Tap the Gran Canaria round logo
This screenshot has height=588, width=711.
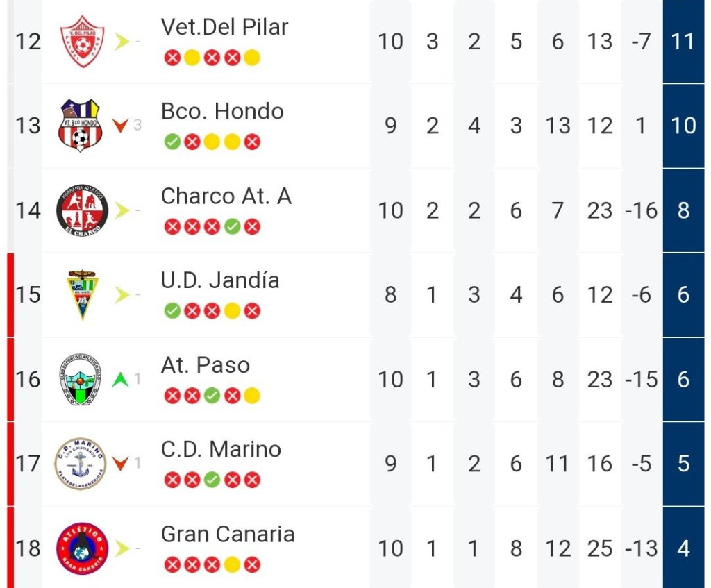coord(82,548)
